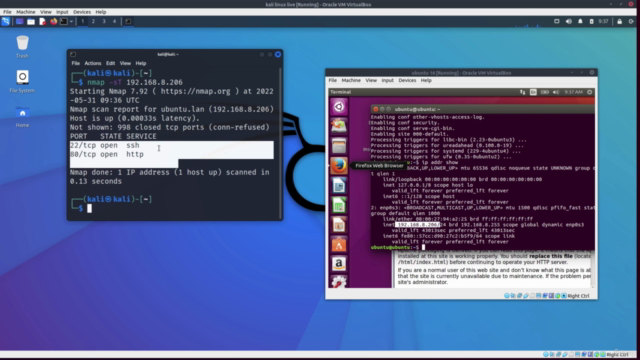The image size is (640, 360).
Task: Open Files manager in Ubuntu launcher
Action: [339, 146]
